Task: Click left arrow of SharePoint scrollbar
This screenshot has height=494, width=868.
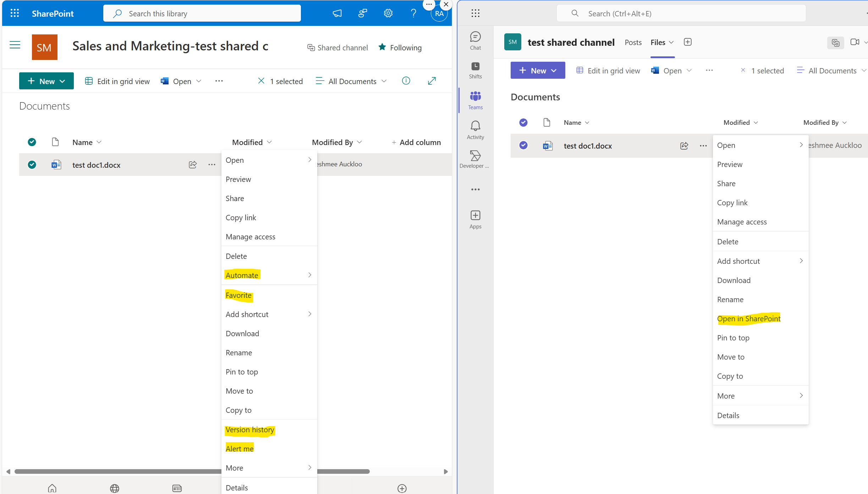Action: [x=8, y=471]
